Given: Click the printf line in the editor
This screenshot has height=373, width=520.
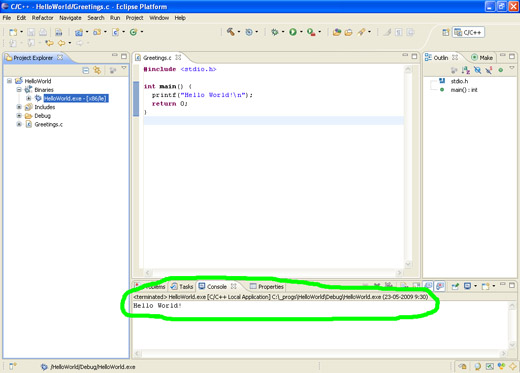Looking at the screenshot, I should click(202, 95).
